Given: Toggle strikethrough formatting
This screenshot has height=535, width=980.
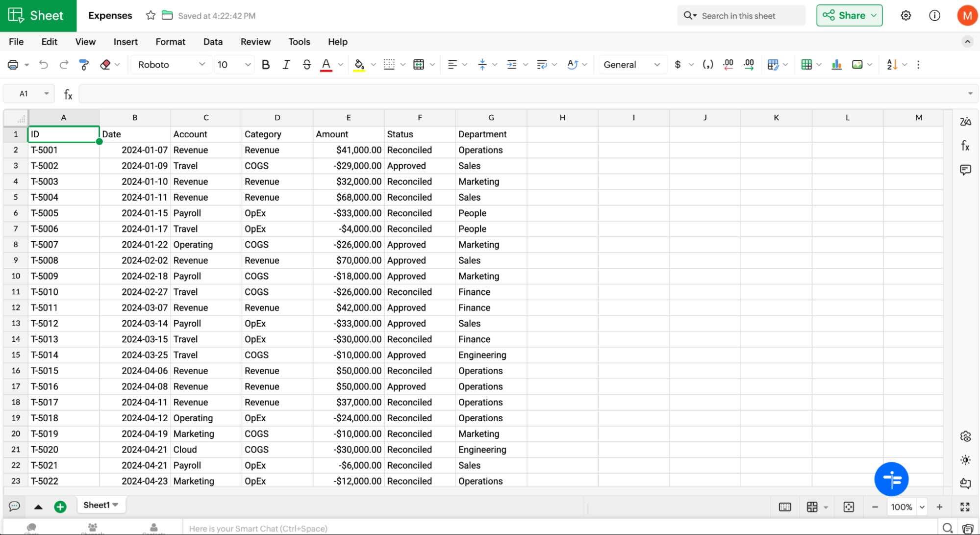Looking at the screenshot, I should [x=307, y=65].
